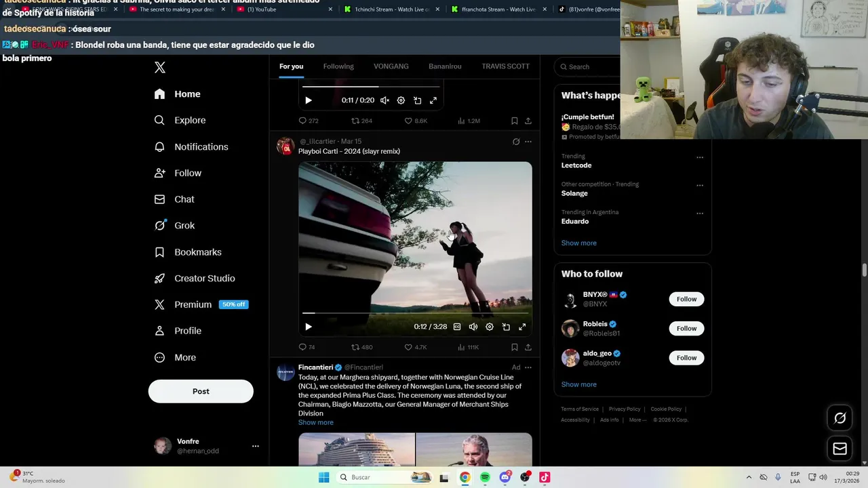
Task: Show more trends under Eduardo
Action: click(x=579, y=243)
